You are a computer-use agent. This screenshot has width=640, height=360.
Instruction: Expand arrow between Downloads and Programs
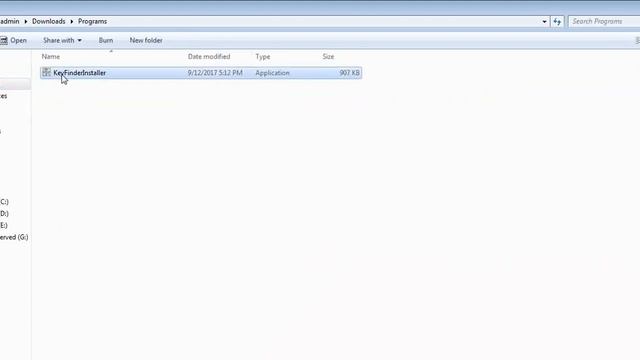point(71,22)
